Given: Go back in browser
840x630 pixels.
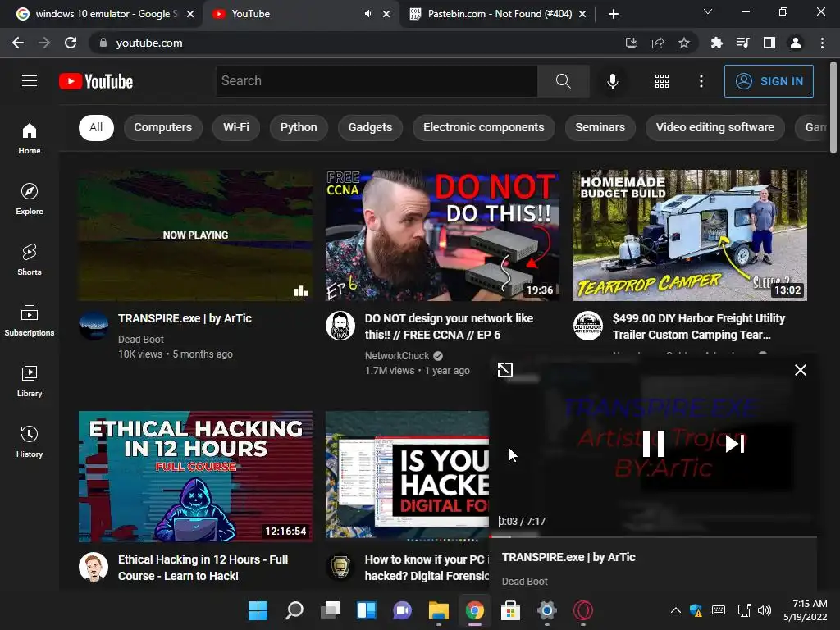Looking at the screenshot, I should click(18, 43).
